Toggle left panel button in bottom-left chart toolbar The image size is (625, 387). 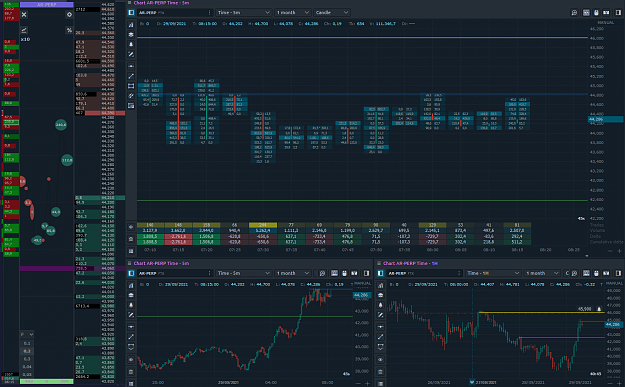click(131, 273)
